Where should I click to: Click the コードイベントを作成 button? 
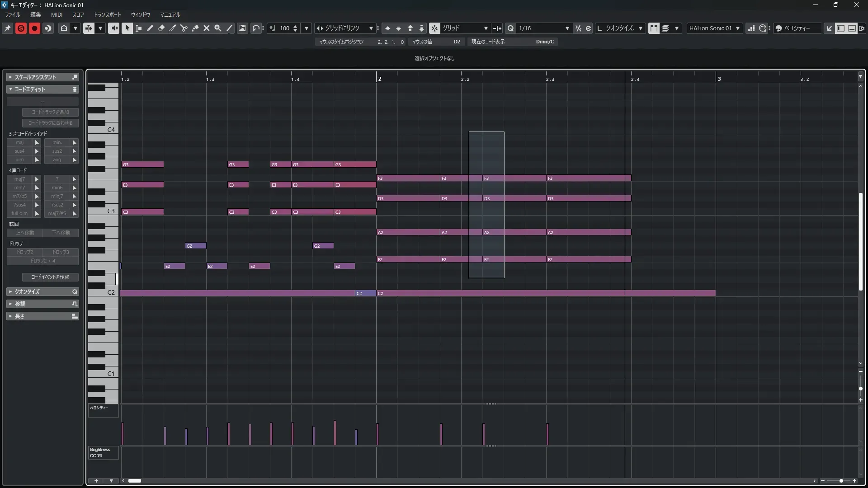[x=50, y=277]
